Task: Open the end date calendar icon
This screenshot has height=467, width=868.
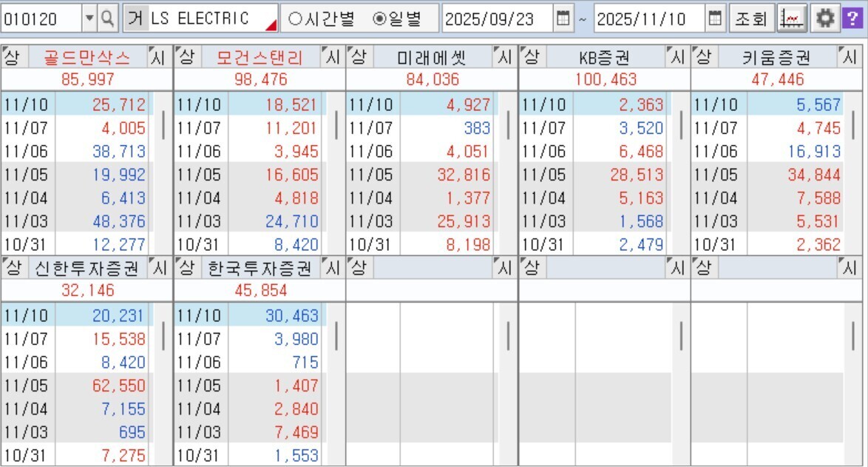Action: 715,19
